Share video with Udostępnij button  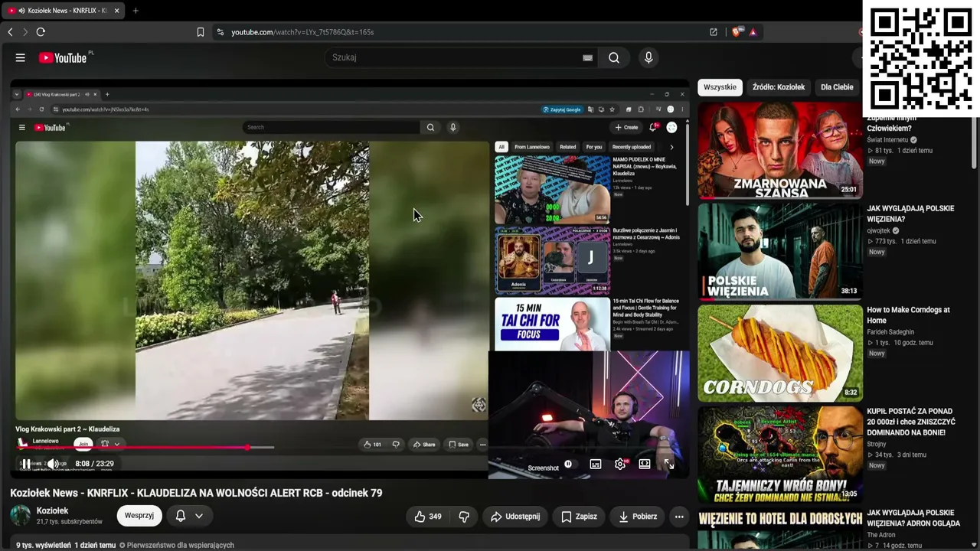tap(515, 517)
